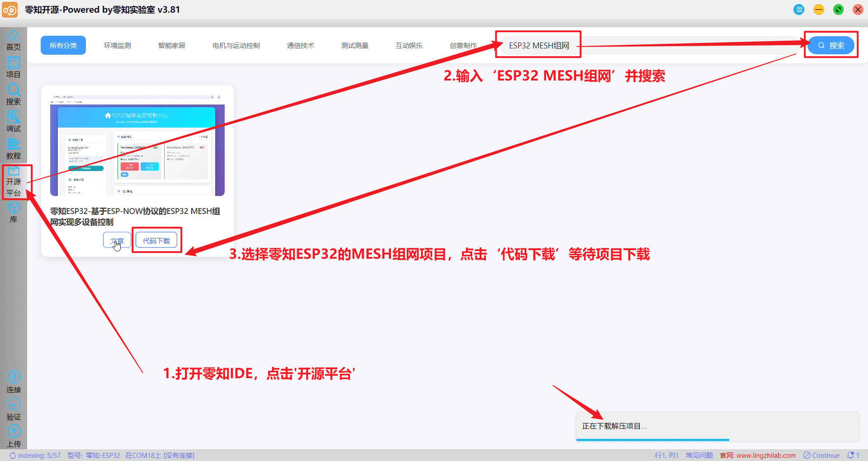Open the 搜索 sidebar icon
Screen dimensions: 868x461
pyautogui.click(x=13, y=94)
